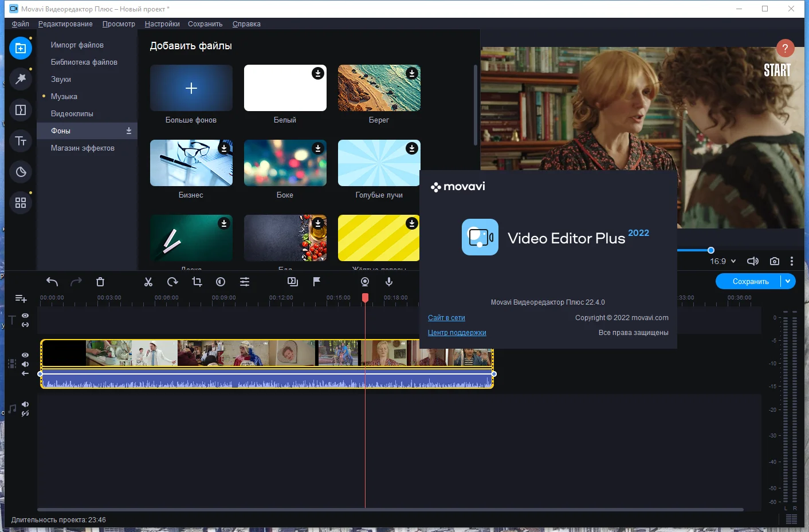The image size is (809, 532).
Task: Toggle visibility of the video track
Action: coord(25,355)
